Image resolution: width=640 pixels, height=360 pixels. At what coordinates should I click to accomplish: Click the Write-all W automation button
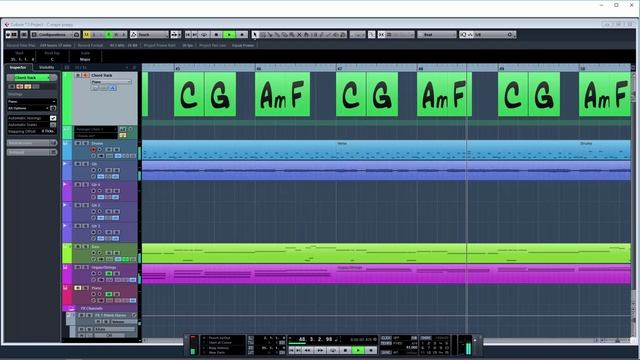coord(116,35)
